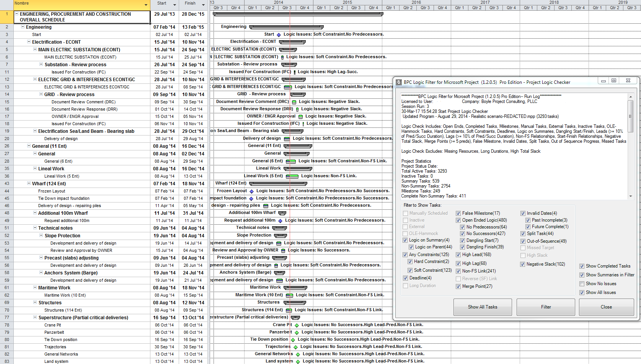
Task: Click the Start milestone diamond in the Gantt chart
Action: [279, 34]
